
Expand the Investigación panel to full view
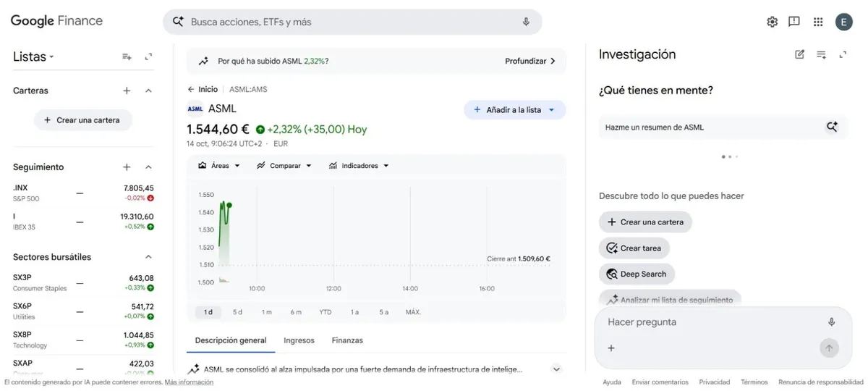(x=843, y=54)
